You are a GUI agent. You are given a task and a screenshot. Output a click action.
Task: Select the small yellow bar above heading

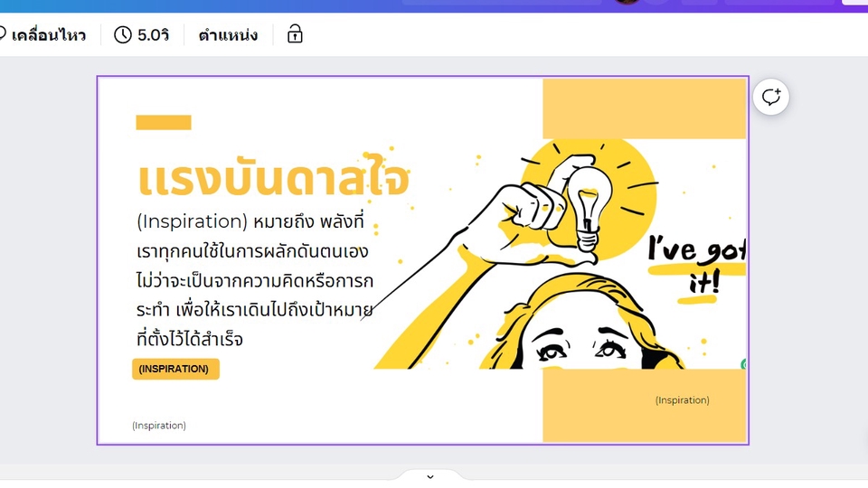click(x=164, y=122)
